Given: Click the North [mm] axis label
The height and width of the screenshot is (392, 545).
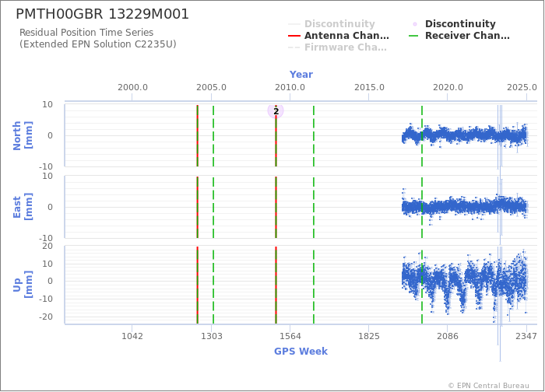Looking at the screenshot, I should click(x=23, y=135).
